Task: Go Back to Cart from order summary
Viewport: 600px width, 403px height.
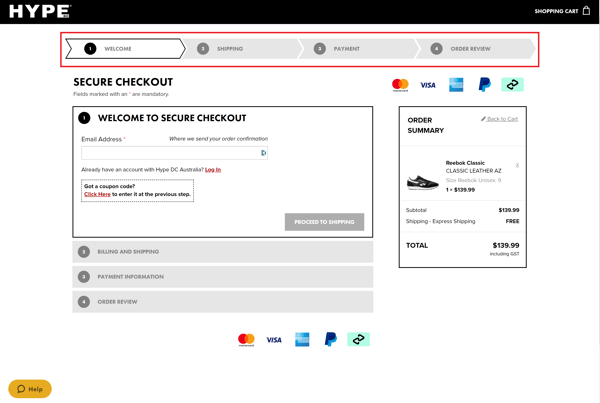Action: [x=499, y=119]
